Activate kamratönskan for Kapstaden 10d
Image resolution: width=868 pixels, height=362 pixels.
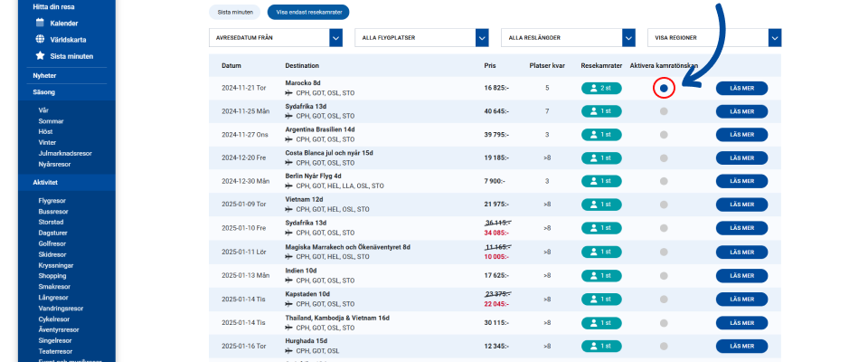point(664,299)
